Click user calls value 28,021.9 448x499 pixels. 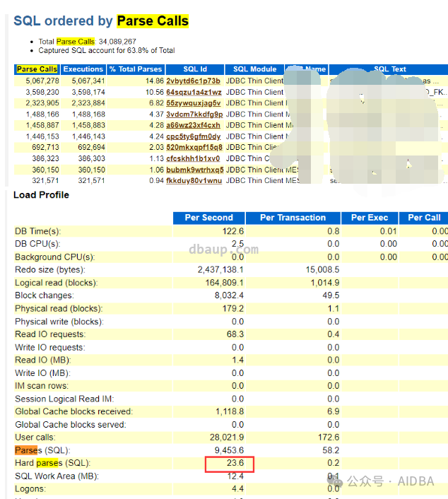227,438
